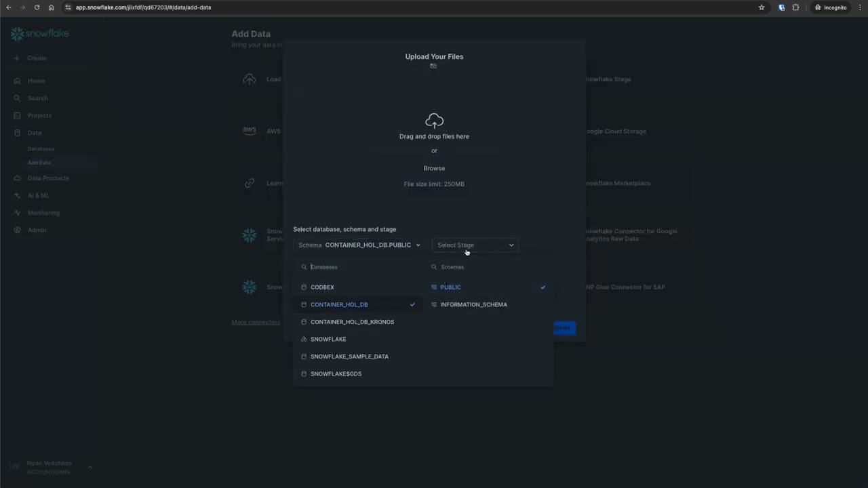Open the browser three-dot menu
Image resolution: width=868 pixels, height=488 pixels.
[859, 7]
